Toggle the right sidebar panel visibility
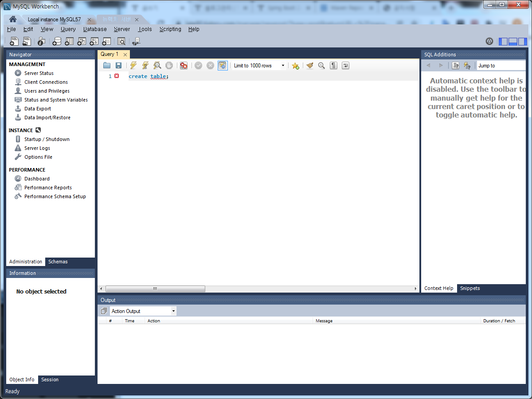Viewport: 532px width, 399px height. coord(523,42)
